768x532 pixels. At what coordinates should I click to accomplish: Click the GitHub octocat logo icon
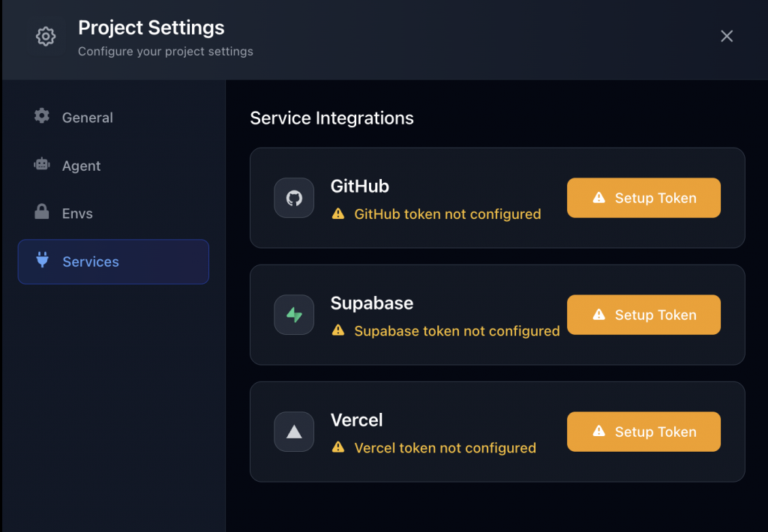click(294, 198)
